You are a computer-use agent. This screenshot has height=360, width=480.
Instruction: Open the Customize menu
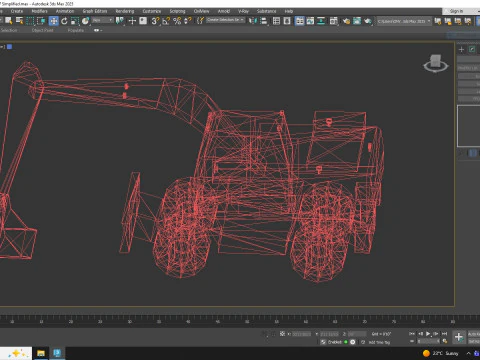pos(152,11)
